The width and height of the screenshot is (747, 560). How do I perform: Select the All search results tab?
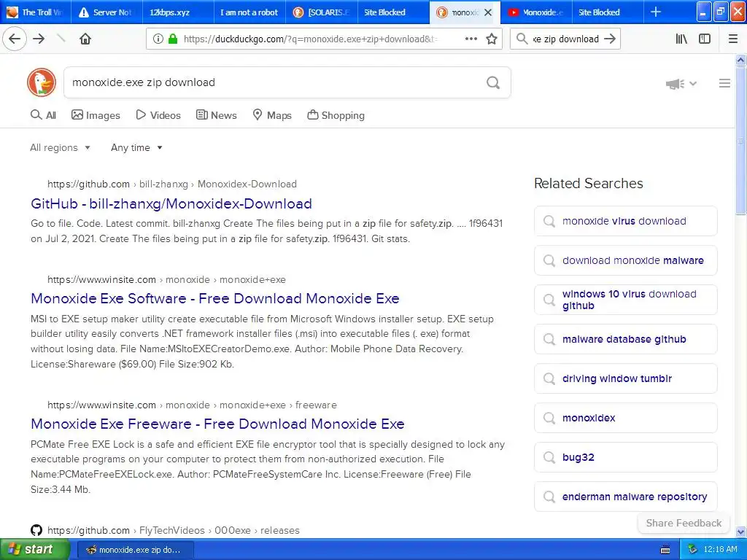[x=43, y=115]
